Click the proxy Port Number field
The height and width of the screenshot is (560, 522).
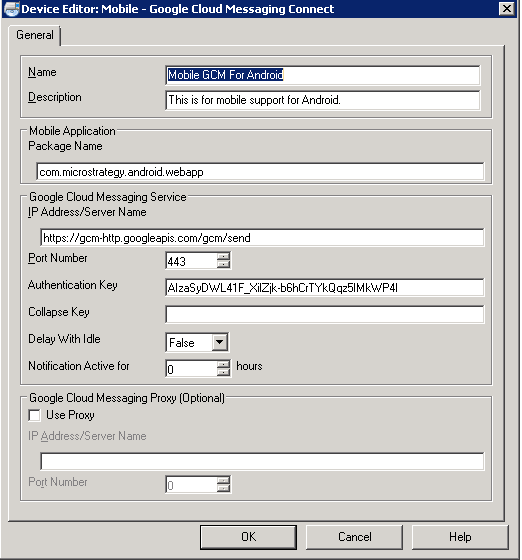191,485
